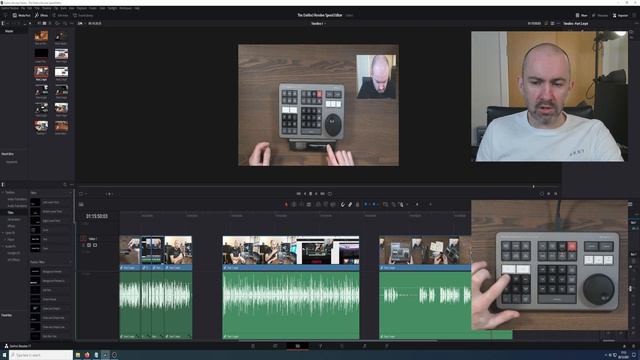
Task: Click the Insert Clip toolbar icon
Action: (318, 204)
